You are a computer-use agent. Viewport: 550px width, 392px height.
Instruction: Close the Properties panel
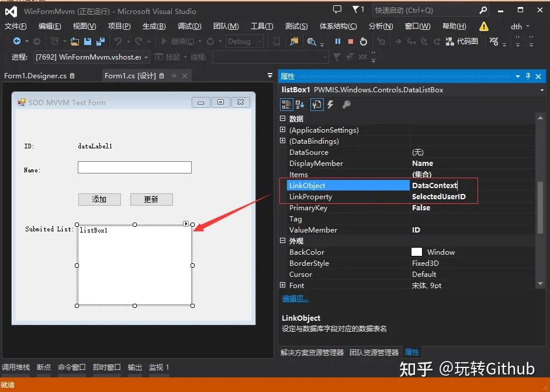(538, 76)
